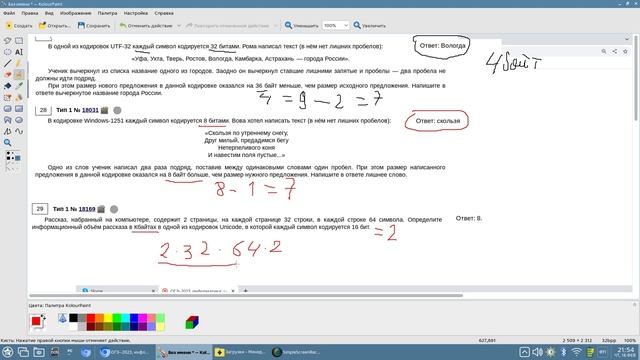Open the Изображение menu

76,13
